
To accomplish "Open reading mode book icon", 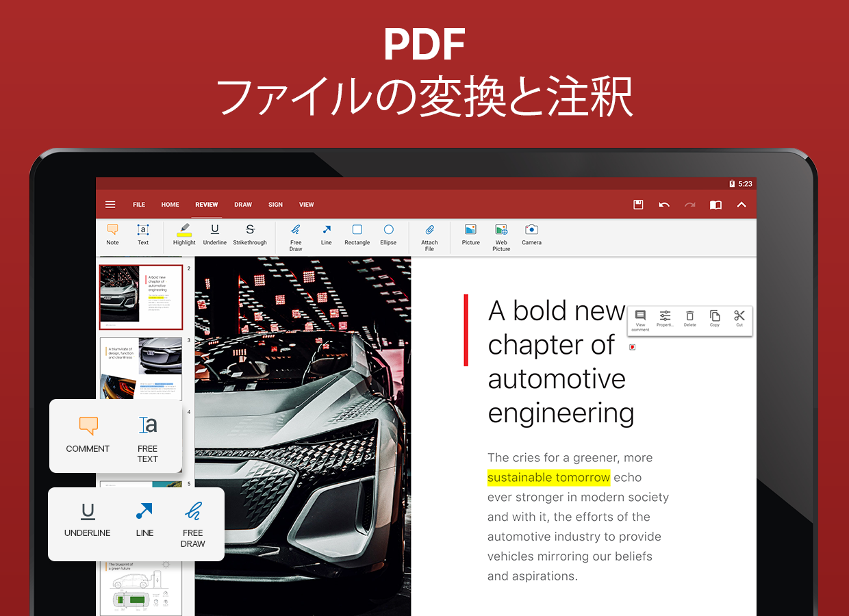I will coord(715,205).
